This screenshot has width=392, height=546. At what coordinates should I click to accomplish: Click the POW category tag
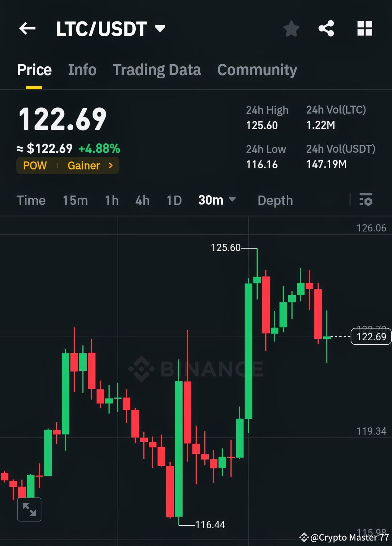click(x=34, y=165)
